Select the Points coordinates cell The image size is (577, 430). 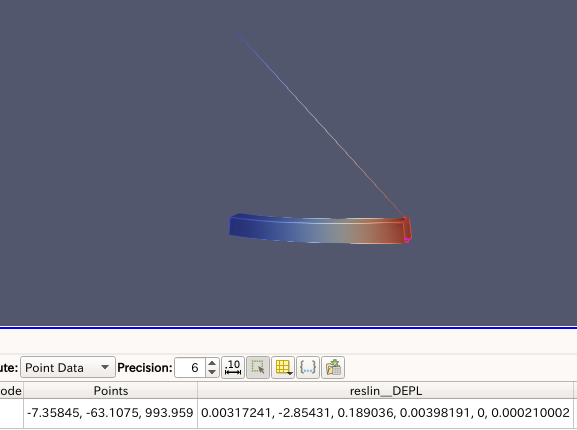pyautogui.click(x=111, y=413)
